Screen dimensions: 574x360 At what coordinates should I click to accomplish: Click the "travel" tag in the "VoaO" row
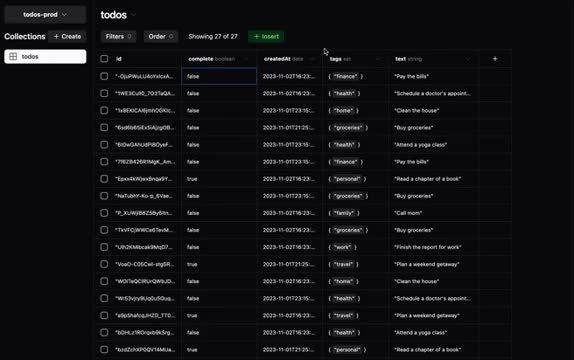pos(343,264)
